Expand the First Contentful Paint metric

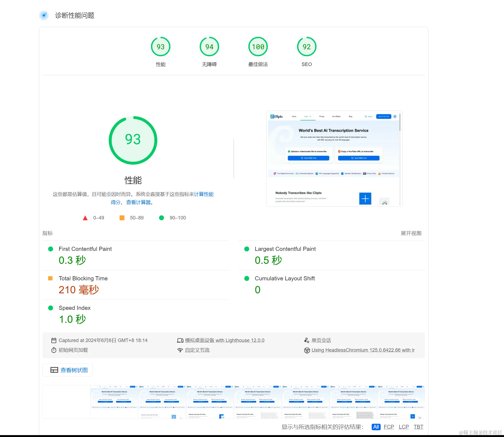click(136, 255)
